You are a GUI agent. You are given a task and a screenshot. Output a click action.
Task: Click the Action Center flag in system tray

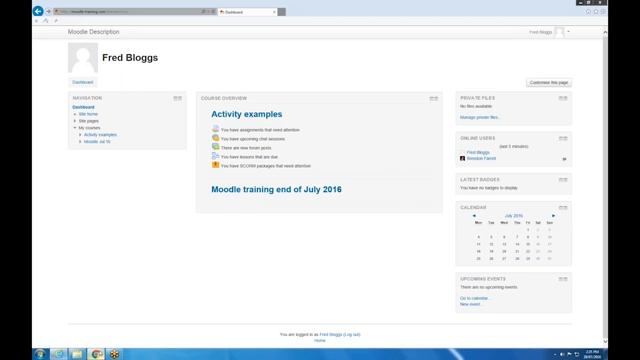(x=569, y=354)
